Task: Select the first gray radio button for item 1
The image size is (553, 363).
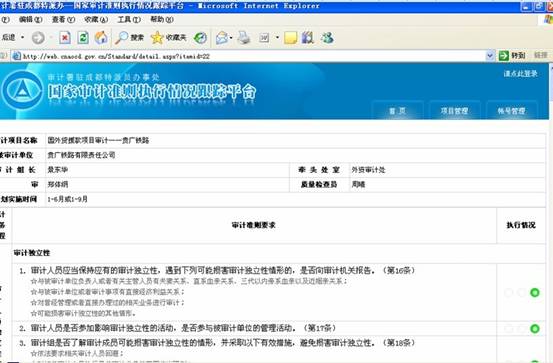Action: tap(508, 292)
